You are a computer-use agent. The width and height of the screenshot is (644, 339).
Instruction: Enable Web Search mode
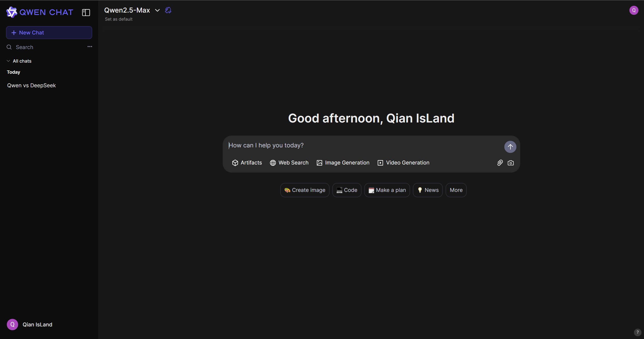pos(289,163)
